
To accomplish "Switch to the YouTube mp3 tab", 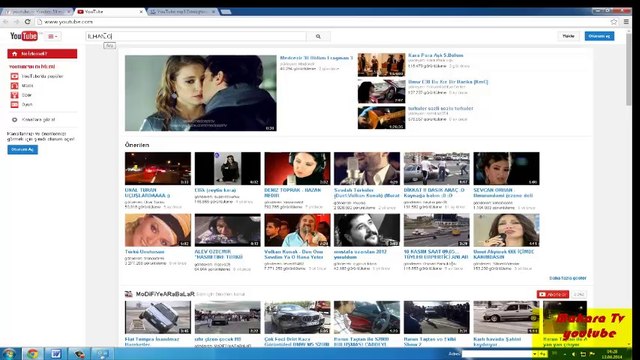I will pos(182,12).
